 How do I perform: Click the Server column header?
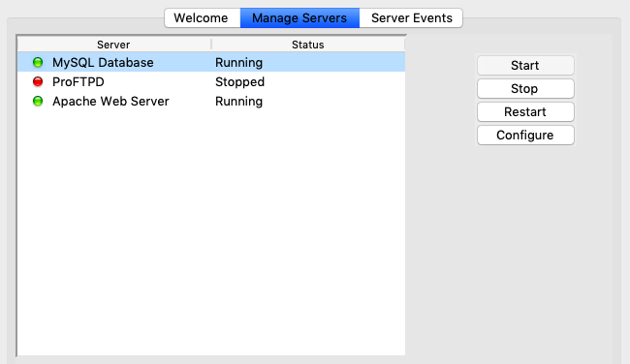pyautogui.click(x=114, y=45)
